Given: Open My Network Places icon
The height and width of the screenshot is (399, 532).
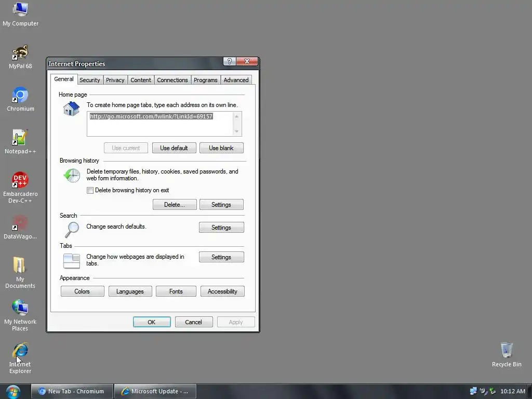Looking at the screenshot, I should coord(20,315).
